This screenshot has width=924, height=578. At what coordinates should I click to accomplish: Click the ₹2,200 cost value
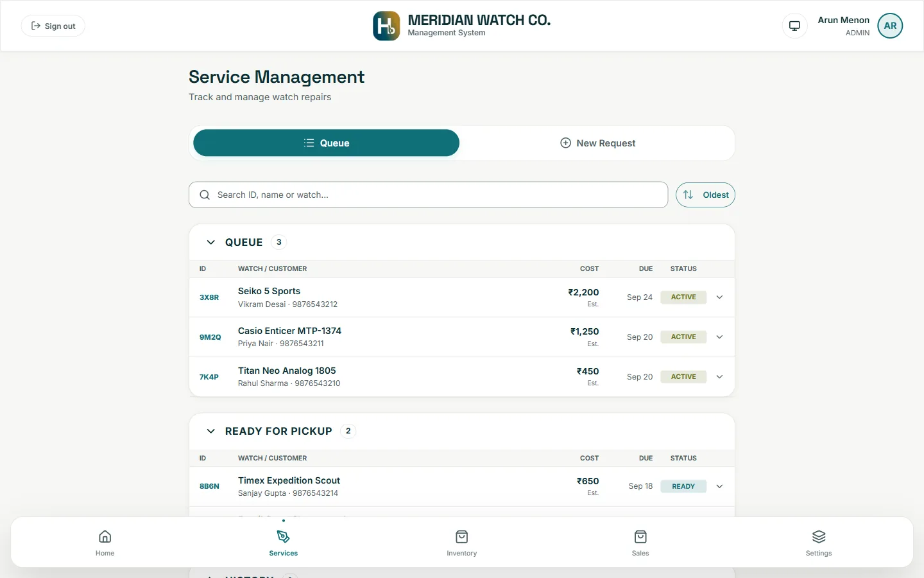click(583, 292)
